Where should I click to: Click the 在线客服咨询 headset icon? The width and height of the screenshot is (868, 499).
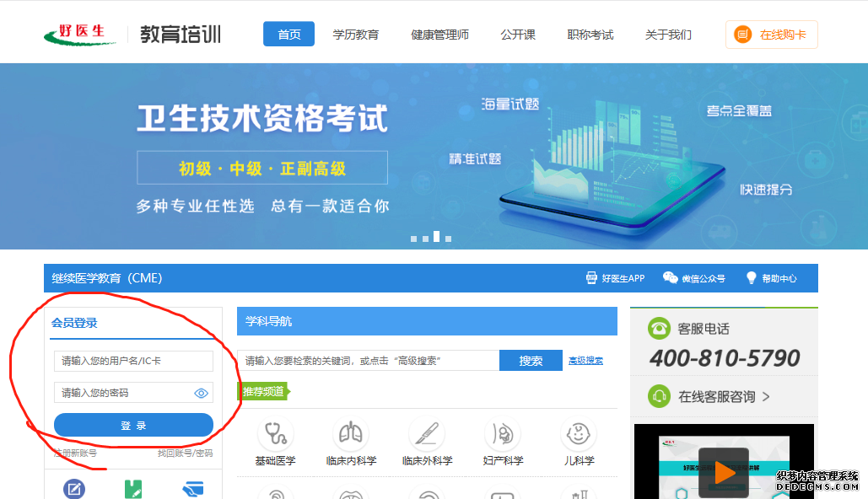click(659, 396)
